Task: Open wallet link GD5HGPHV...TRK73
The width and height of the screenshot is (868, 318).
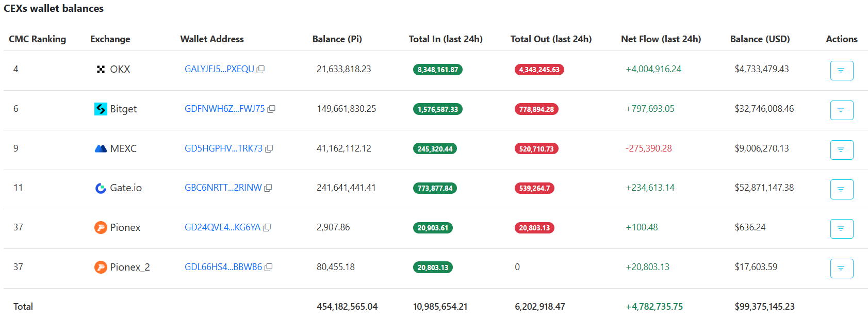Action: click(223, 148)
